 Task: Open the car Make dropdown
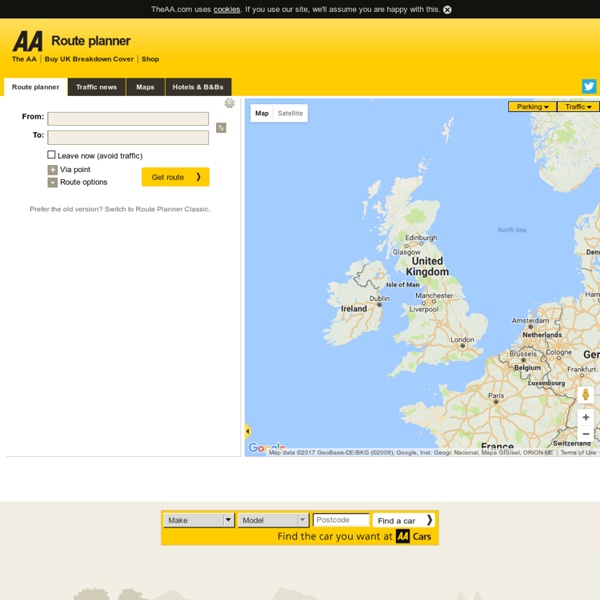[x=199, y=520]
